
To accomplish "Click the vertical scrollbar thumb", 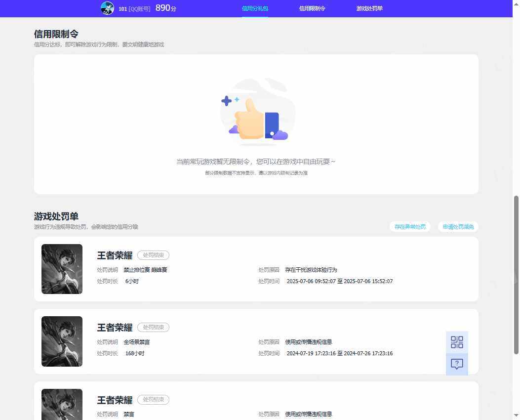I will tap(516, 275).
